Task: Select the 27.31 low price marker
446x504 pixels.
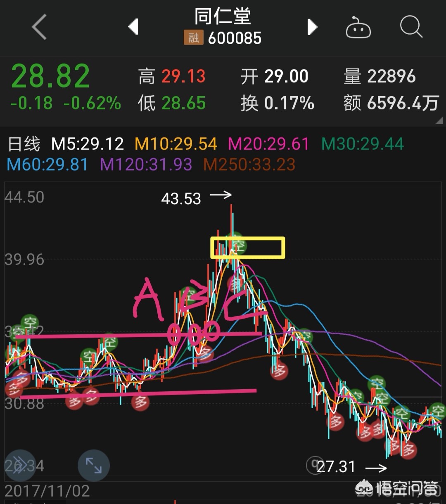Action: pyautogui.click(x=336, y=467)
